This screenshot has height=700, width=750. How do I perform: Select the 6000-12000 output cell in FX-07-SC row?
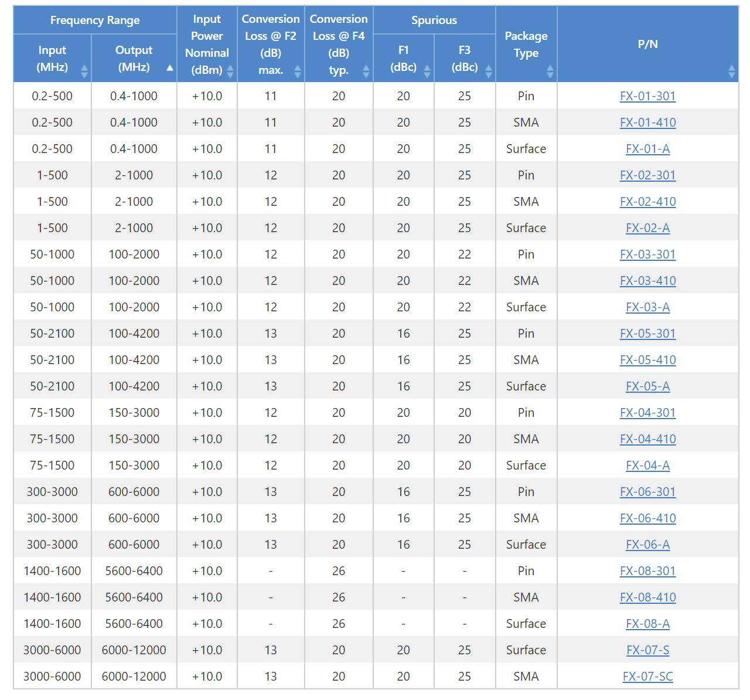(x=134, y=677)
